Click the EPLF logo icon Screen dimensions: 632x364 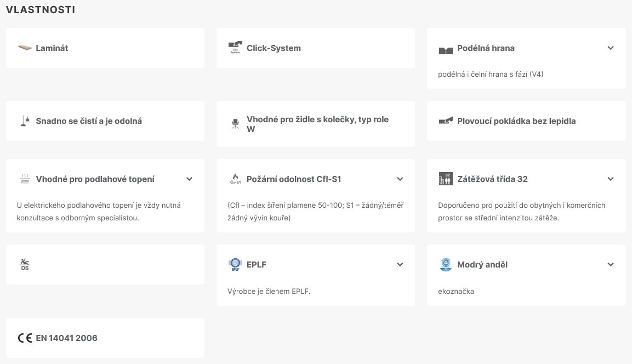point(235,265)
